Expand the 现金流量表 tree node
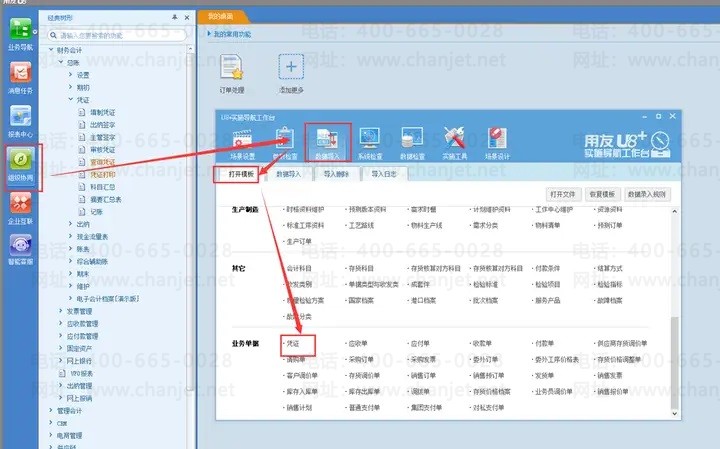Viewport: 720px width, 449px height. click(x=71, y=236)
